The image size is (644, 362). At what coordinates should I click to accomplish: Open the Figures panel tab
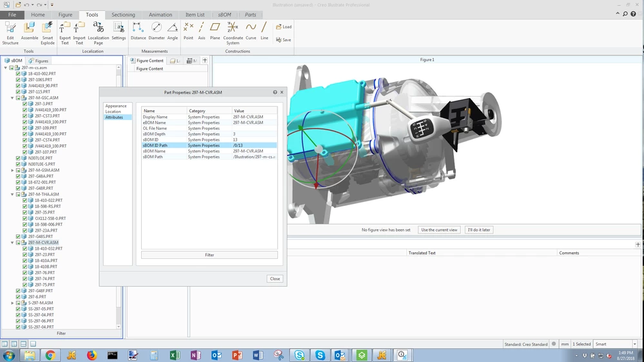pos(38,61)
